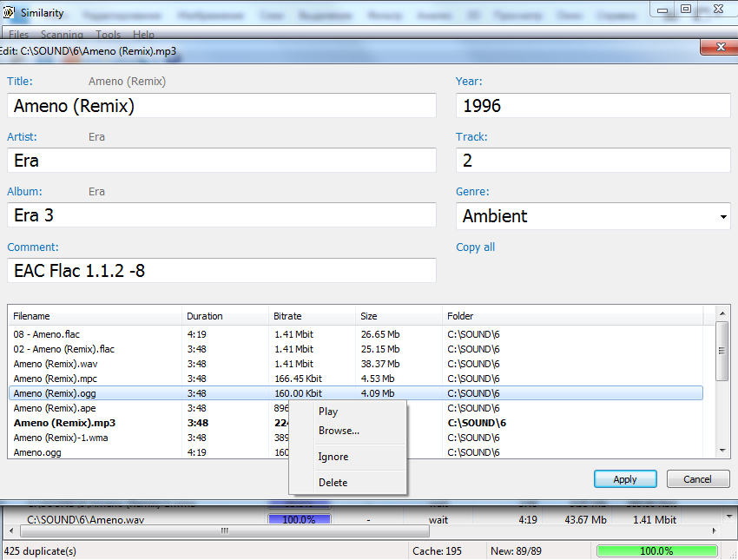The height and width of the screenshot is (560, 738).
Task: Select the file "Ameno (Remix)-1.wma"
Action: coord(61,438)
